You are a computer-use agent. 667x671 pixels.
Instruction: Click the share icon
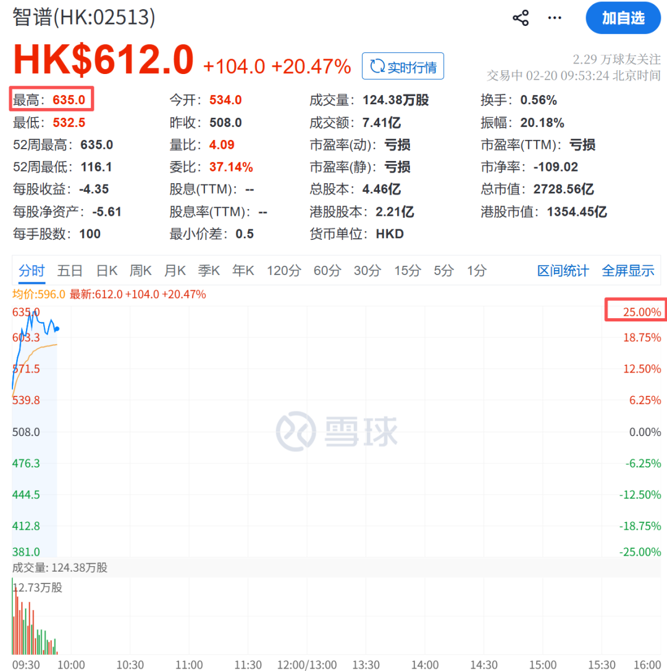[x=520, y=18]
